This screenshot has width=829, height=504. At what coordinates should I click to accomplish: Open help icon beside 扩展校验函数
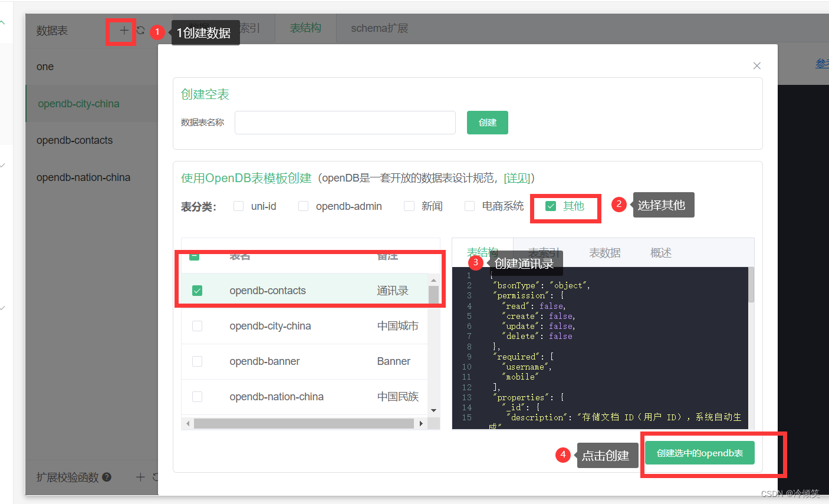107,477
